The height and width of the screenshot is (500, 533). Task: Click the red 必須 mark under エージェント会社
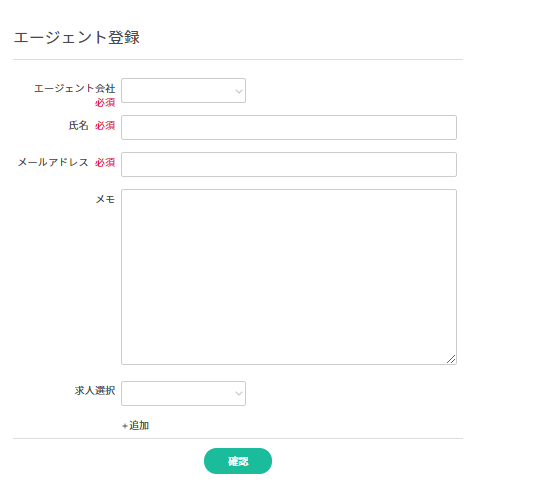click(105, 102)
